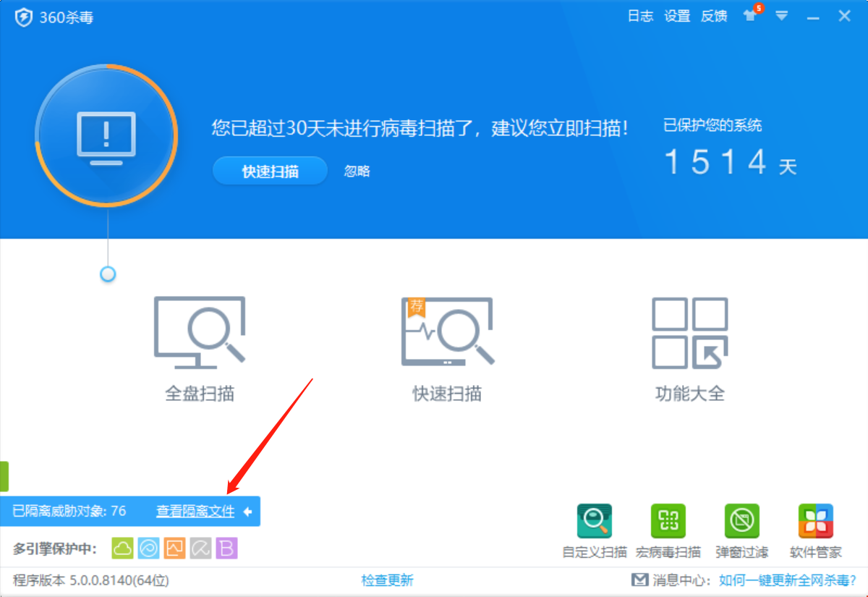Click the 软件管家 label
Screen dimensions: 868x597
816,552
